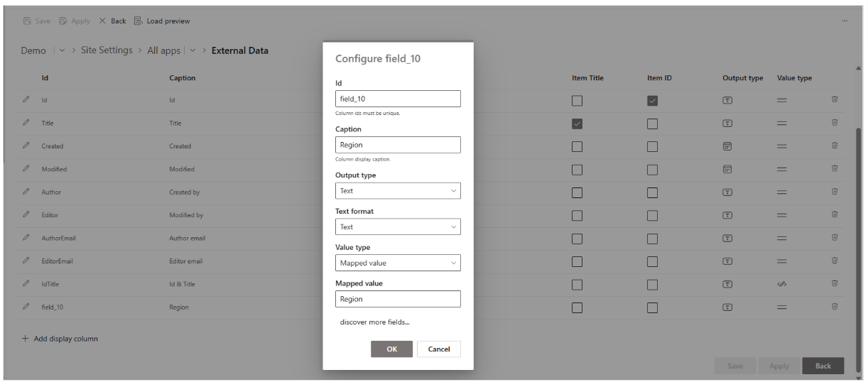
Task: Click Load preview in toolbar
Action: pos(162,21)
